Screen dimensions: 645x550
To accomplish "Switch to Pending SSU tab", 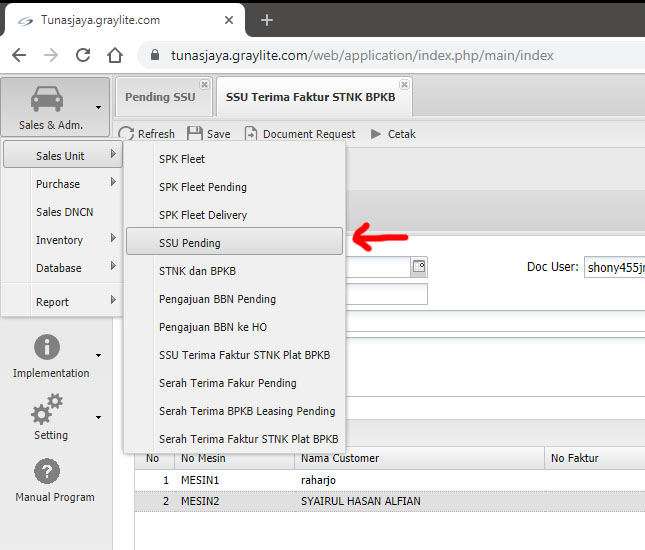I will 158,98.
